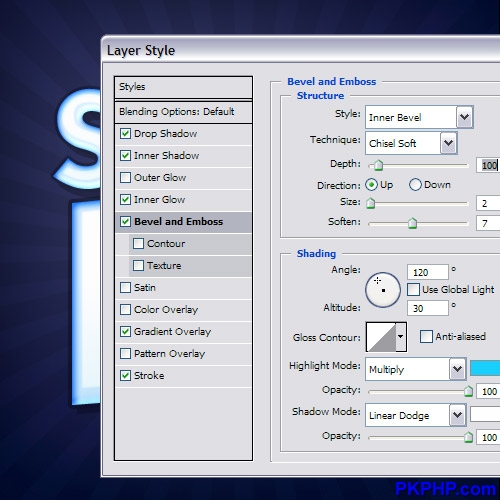Tick the Use Global Light checkbox
500x500 pixels.
point(413,289)
